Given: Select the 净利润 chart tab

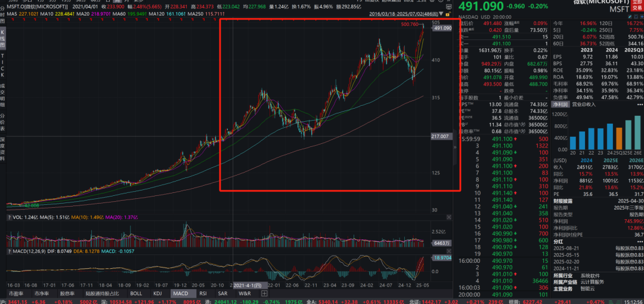Looking at the screenshot, I should [x=559, y=104].
